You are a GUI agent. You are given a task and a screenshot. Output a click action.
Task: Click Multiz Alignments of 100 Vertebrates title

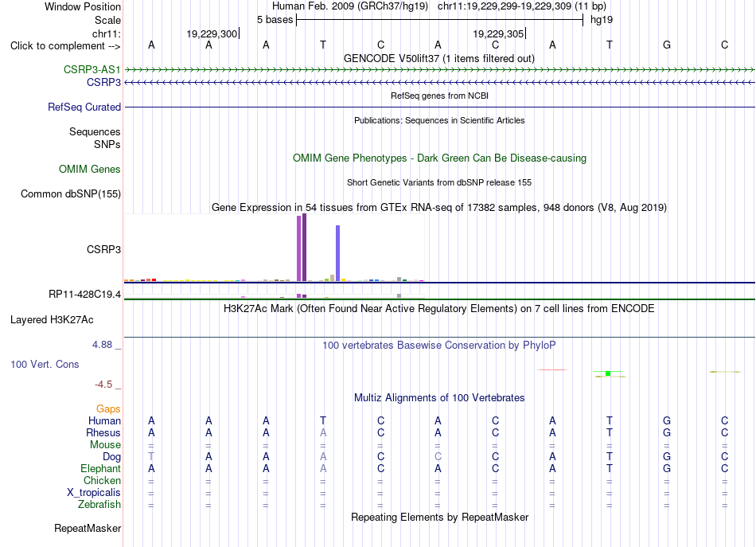click(439, 398)
